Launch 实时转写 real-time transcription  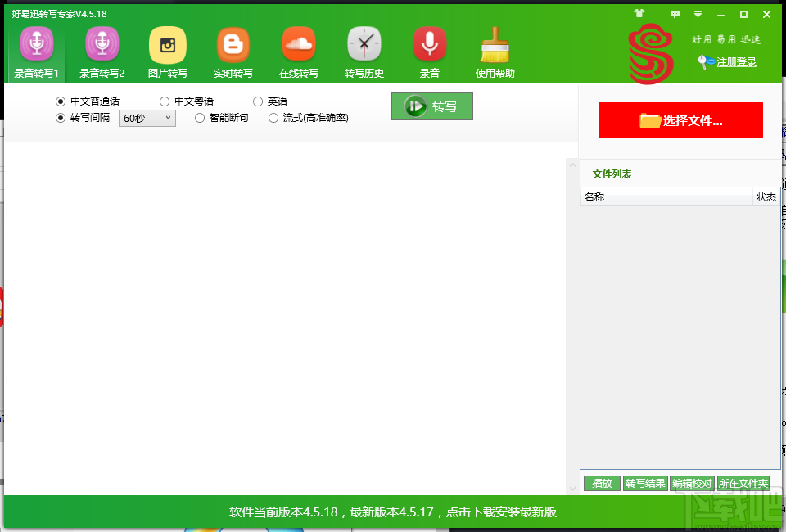[x=233, y=51]
